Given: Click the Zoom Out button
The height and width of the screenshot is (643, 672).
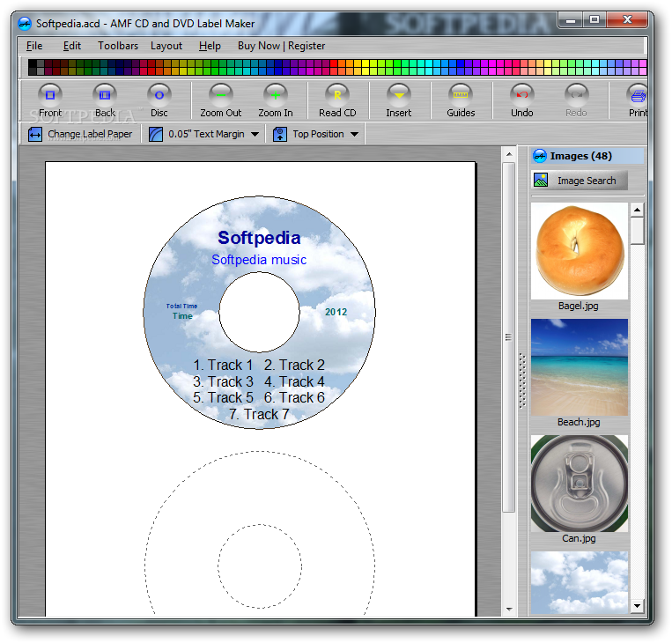Looking at the screenshot, I should [x=221, y=100].
